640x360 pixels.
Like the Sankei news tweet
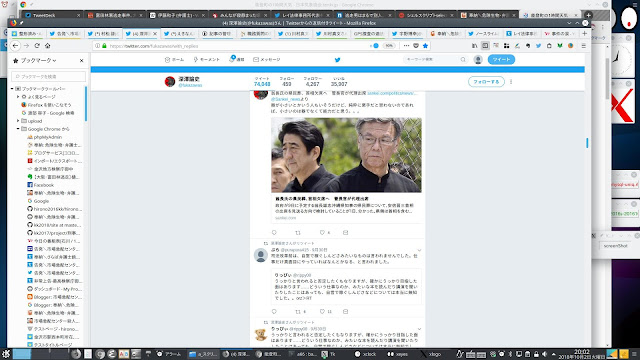pos(322,232)
